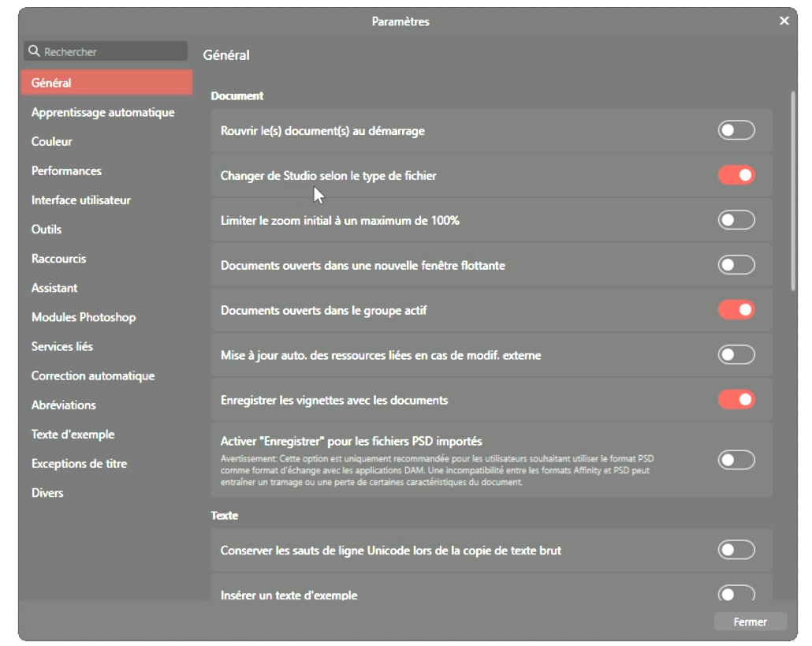The width and height of the screenshot is (812, 646).
Task: Click in the Rechercher search field
Action: pyautogui.click(x=110, y=52)
